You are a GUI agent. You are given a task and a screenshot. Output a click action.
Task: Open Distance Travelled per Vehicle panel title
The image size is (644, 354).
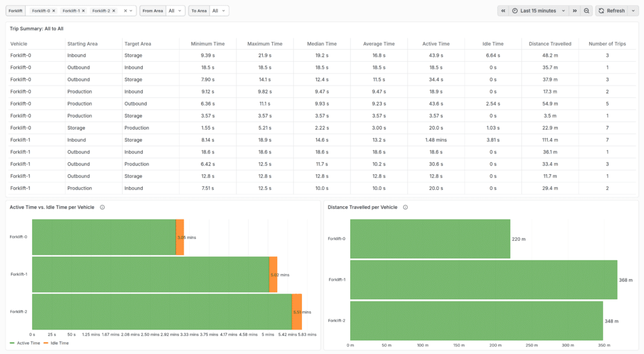coord(362,207)
